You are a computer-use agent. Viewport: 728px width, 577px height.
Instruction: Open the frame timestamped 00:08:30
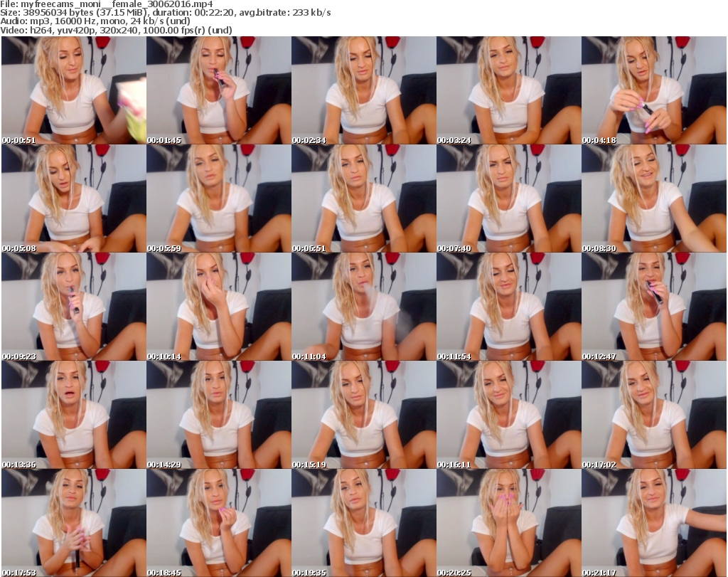(x=653, y=198)
